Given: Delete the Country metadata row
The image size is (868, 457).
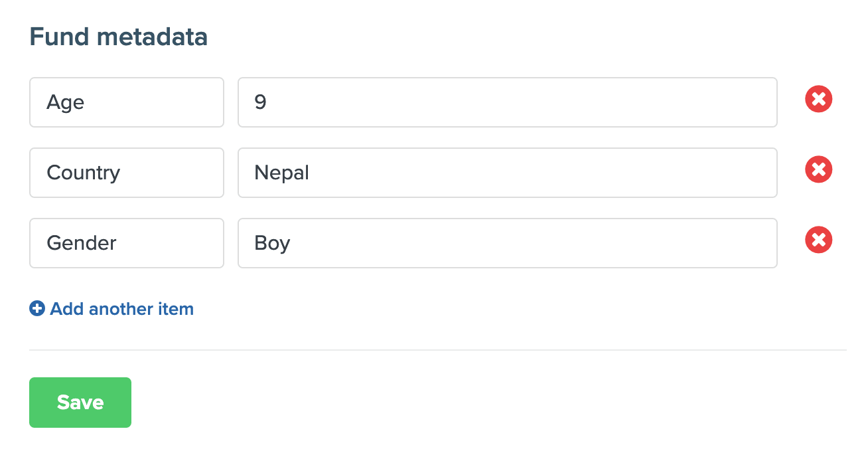Looking at the screenshot, I should [x=818, y=171].
